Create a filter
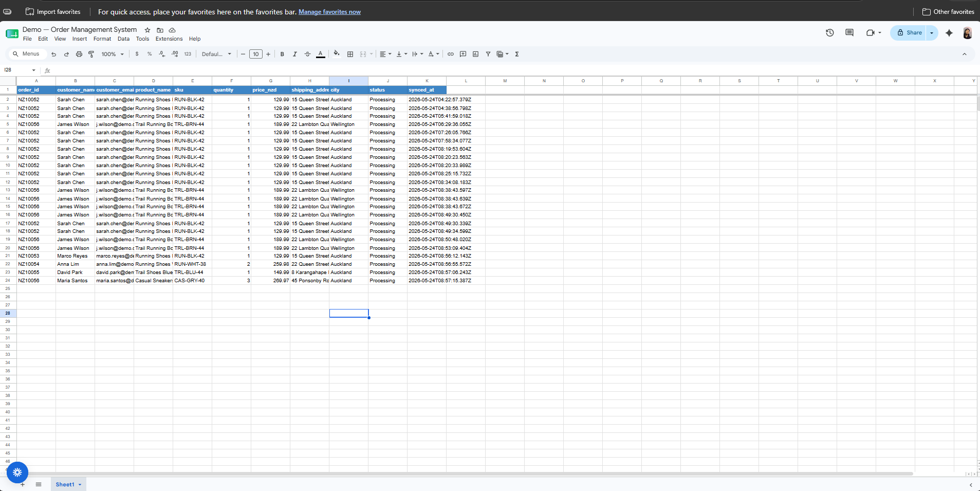The height and width of the screenshot is (491, 980). [488, 54]
